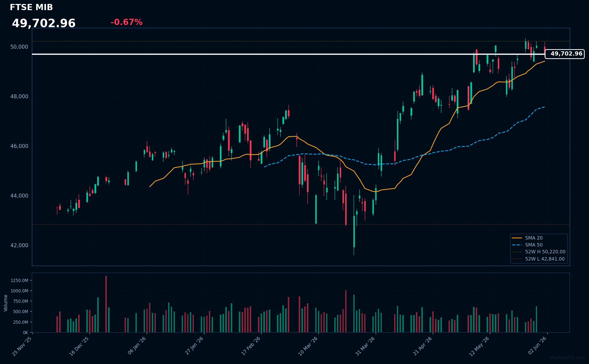
Task: Click the 31 Mar '26 date label
Action: point(365,346)
